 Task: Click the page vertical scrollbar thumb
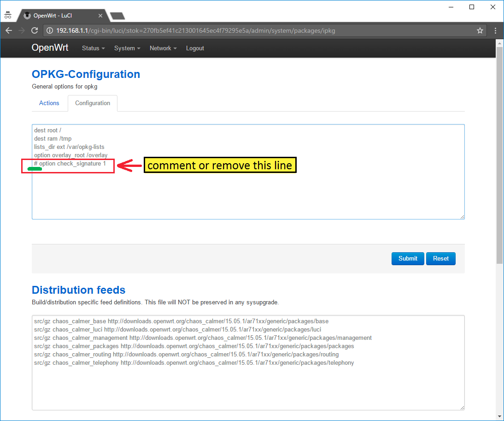(x=499, y=156)
